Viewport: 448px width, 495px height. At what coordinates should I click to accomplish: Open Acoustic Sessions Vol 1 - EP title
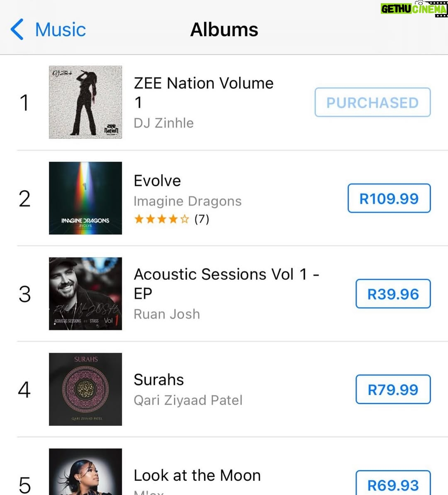(x=226, y=284)
